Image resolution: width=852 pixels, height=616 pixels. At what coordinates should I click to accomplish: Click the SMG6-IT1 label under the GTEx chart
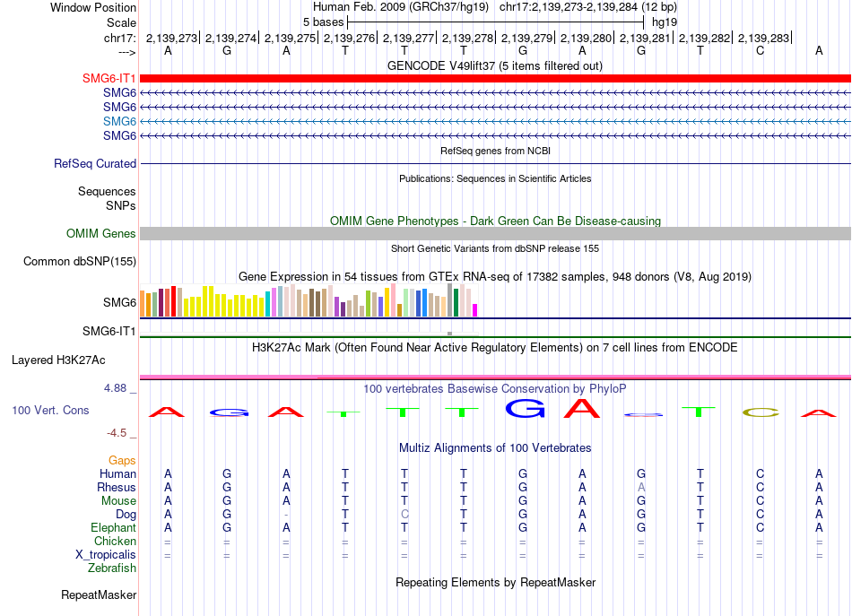109,332
